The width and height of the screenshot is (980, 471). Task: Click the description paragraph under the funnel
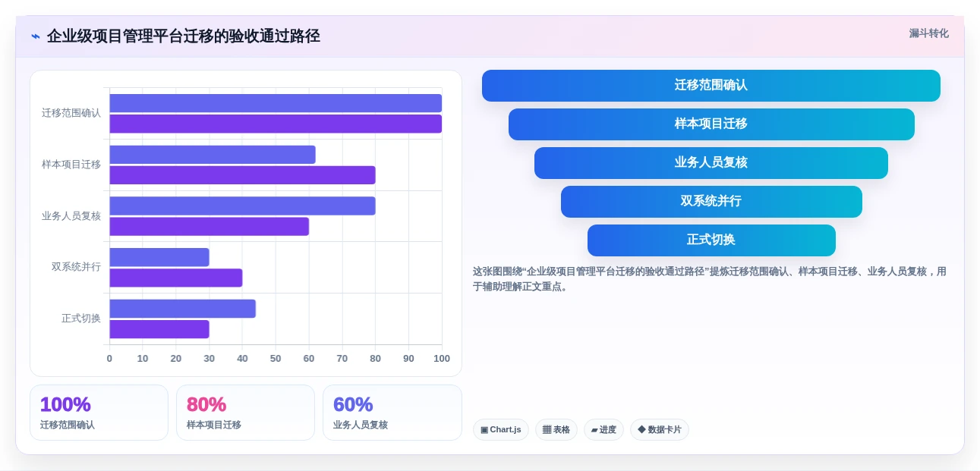[710, 279]
